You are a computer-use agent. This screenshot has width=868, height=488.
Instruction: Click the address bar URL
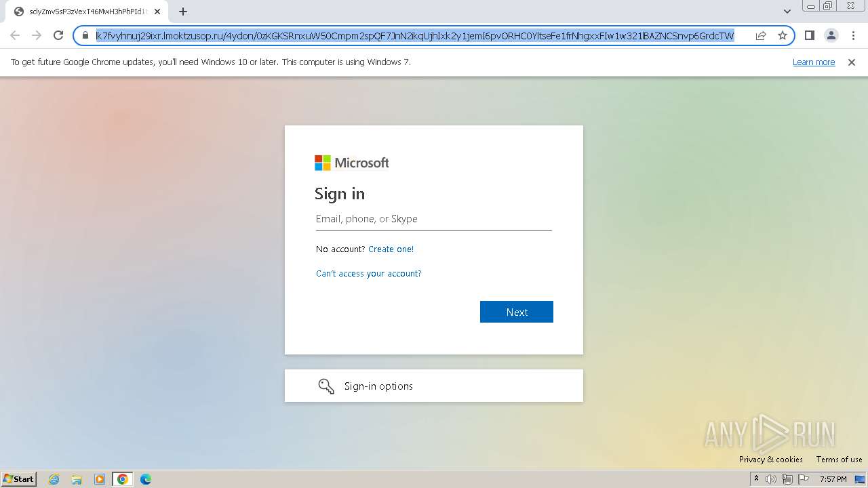[415, 35]
